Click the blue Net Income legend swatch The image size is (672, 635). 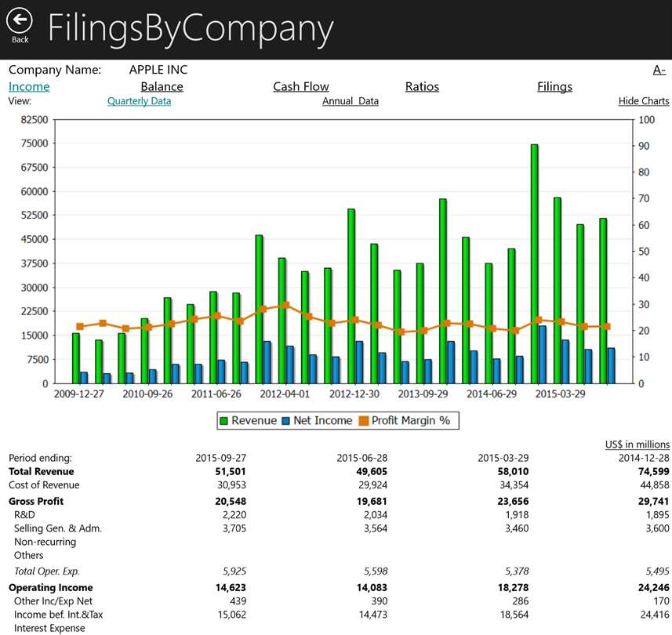pyautogui.click(x=286, y=421)
